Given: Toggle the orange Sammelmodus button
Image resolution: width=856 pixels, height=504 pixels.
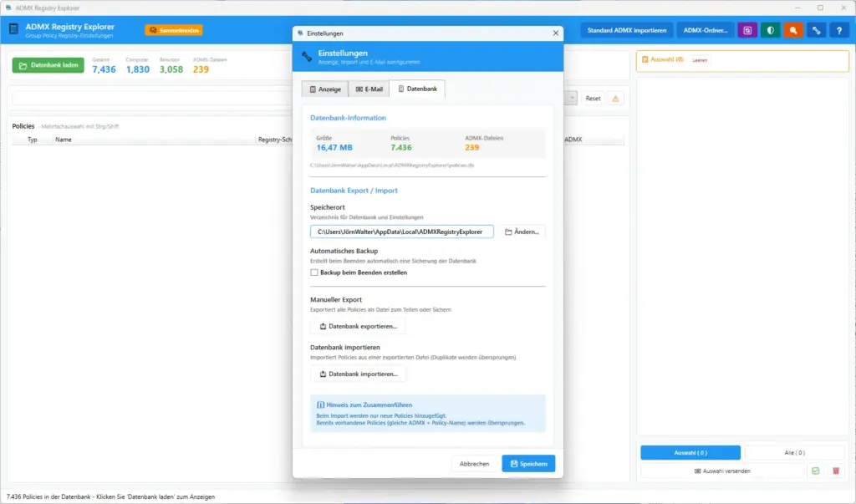Looking at the screenshot, I should pyautogui.click(x=174, y=30).
